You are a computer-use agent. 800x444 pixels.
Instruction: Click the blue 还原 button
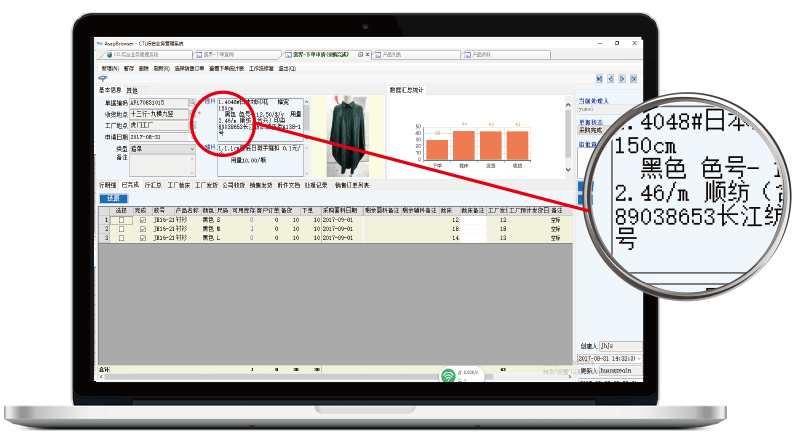(x=113, y=198)
